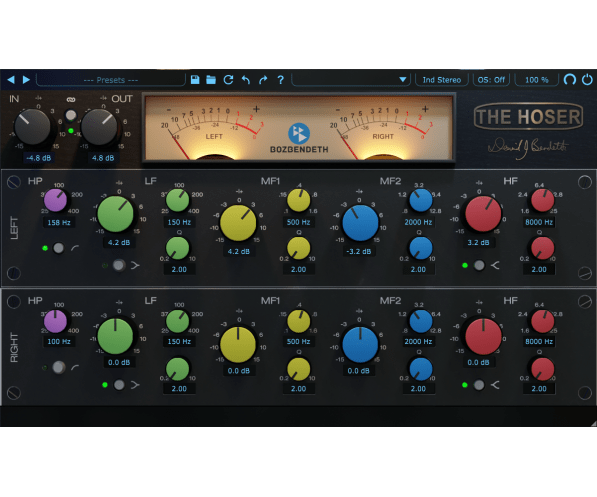This screenshot has width=597, height=497.
Task: Toggle the Left HF shelf mode button
Action: pyautogui.click(x=479, y=265)
